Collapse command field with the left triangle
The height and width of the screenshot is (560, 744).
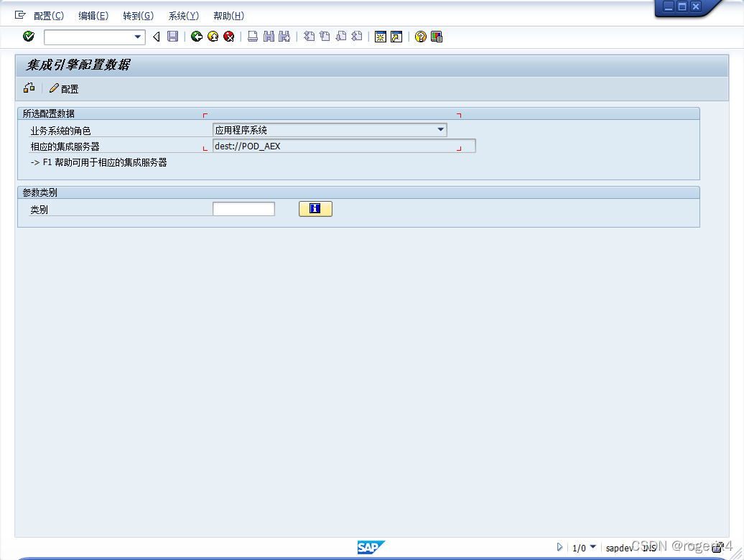coord(156,37)
